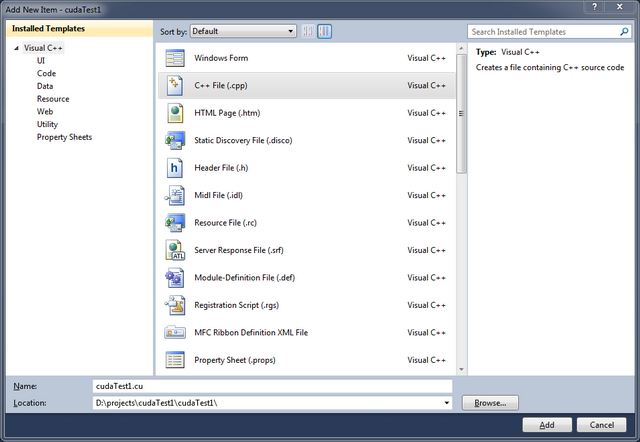Click the Registration Script icon
This screenshot has height=442, width=640.
pyautogui.click(x=175, y=305)
